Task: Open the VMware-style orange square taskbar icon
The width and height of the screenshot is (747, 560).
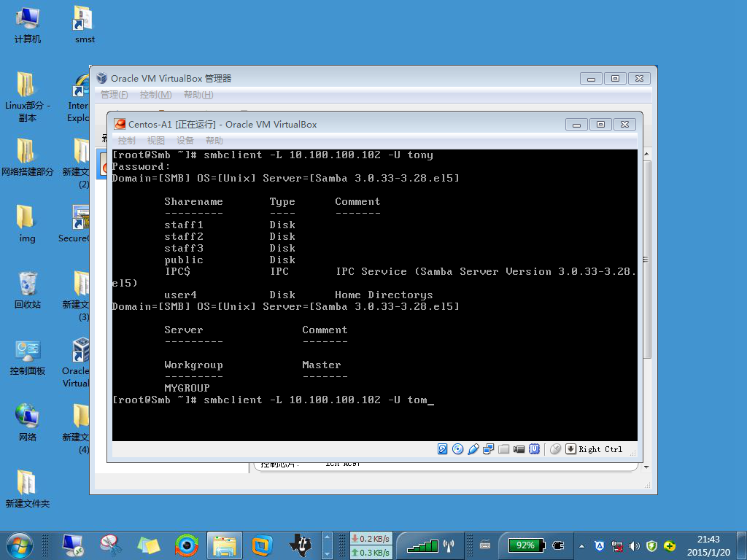Action: tap(262, 545)
